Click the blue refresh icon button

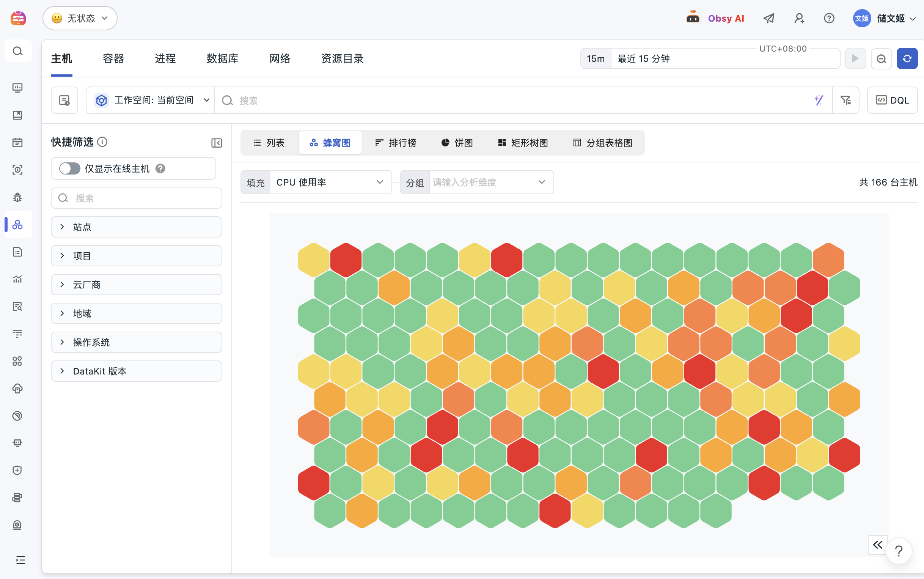click(x=907, y=58)
